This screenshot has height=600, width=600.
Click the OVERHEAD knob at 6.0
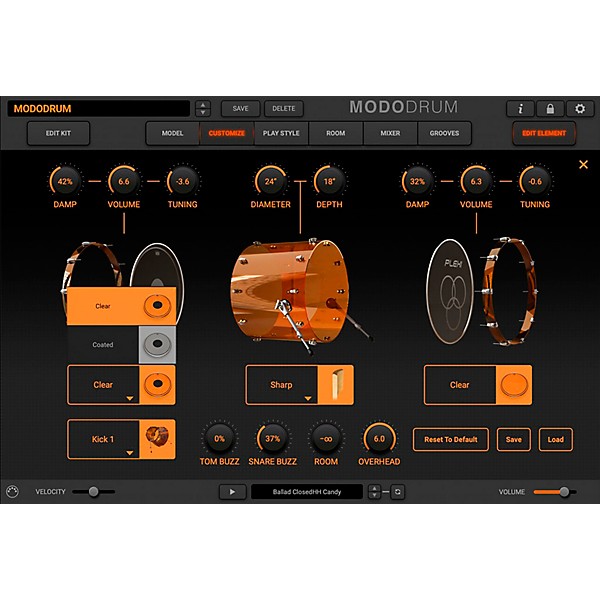pyautogui.click(x=379, y=439)
